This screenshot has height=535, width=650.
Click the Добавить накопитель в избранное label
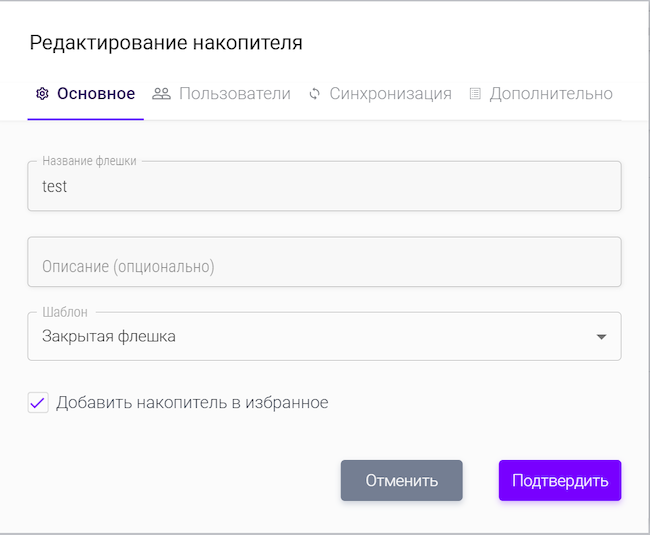pos(192,403)
